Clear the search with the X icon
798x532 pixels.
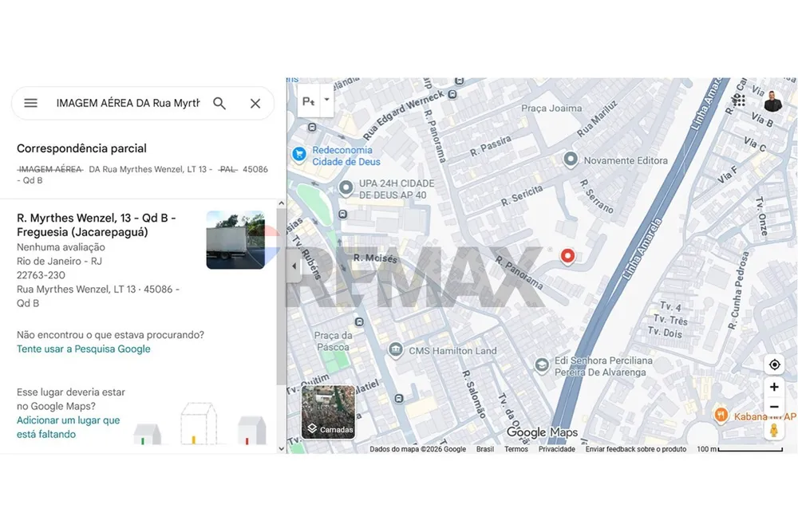(255, 103)
